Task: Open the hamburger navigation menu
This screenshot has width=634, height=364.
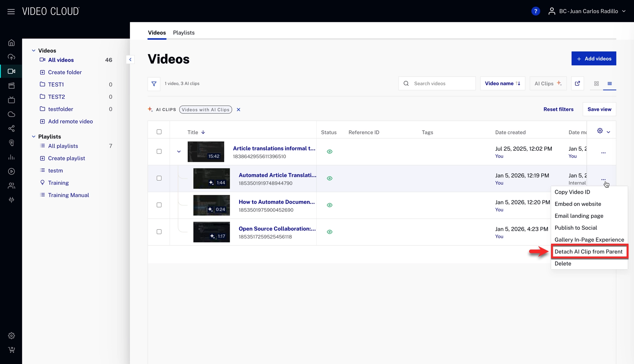Action: click(x=11, y=11)
